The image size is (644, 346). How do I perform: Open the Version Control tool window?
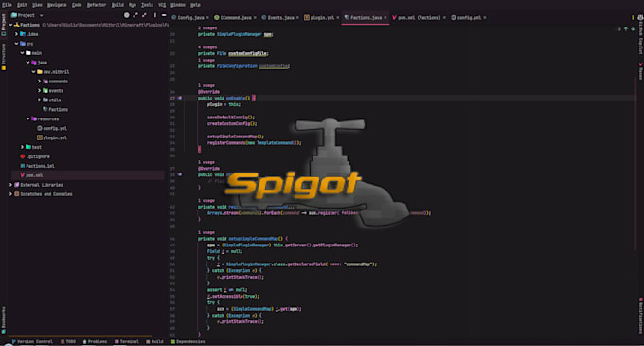32,342
